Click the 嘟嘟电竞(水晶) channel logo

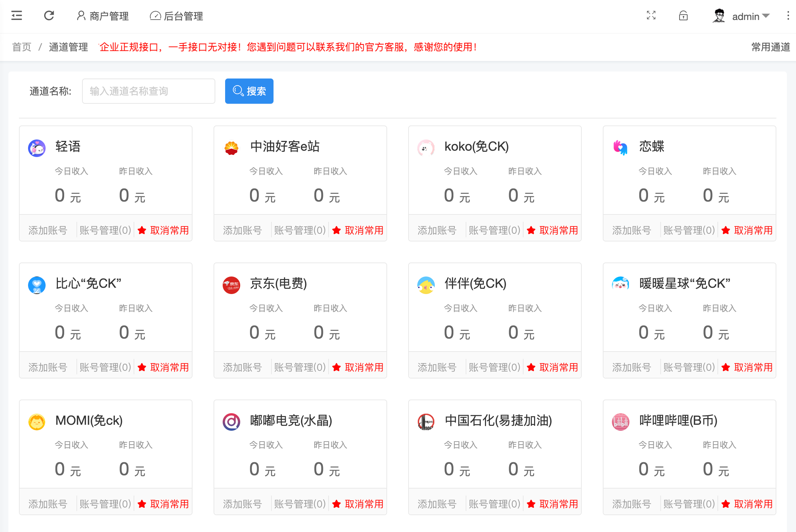tap(231, 422)
